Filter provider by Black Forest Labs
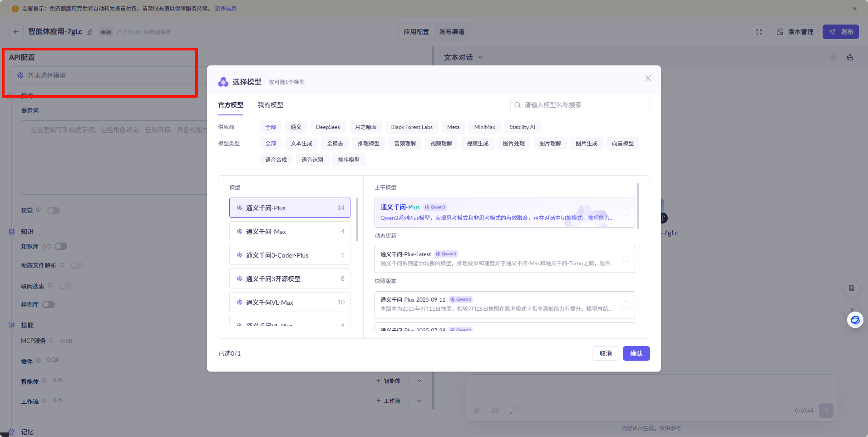 412,127
